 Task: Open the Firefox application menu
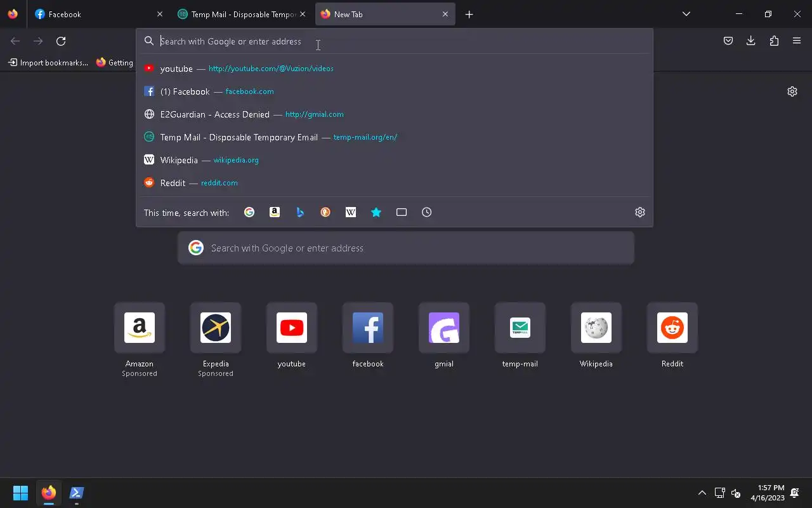click(x=797, y=41)
